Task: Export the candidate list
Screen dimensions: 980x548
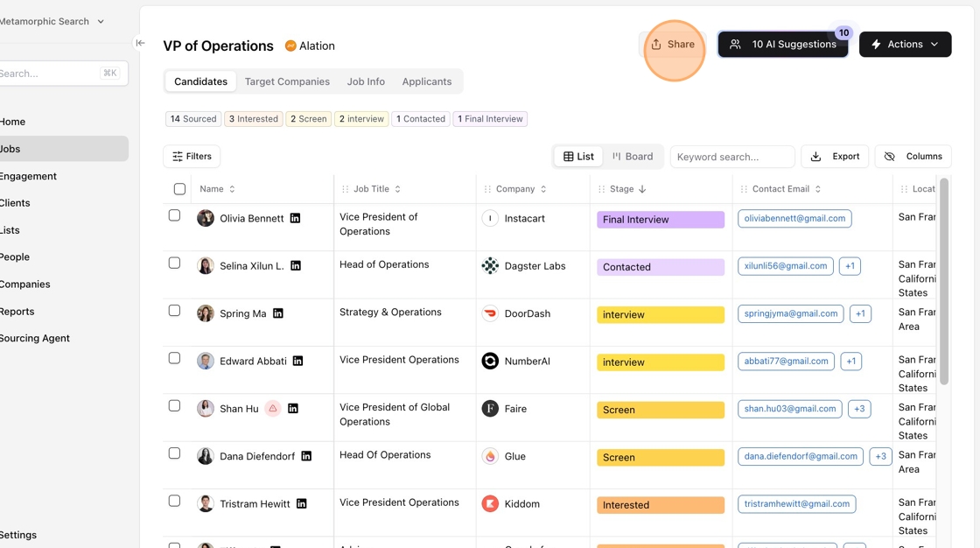Action: (835, 157)
